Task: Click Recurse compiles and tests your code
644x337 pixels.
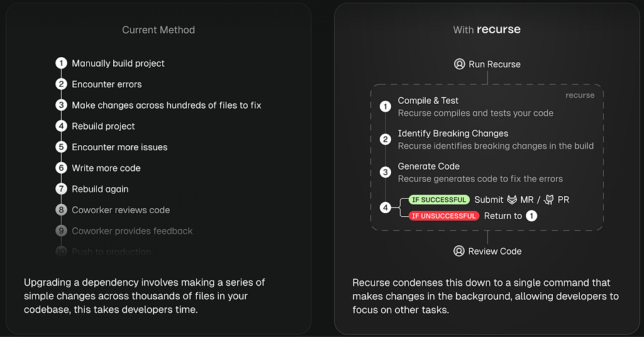Action: (x=475, y=113)
